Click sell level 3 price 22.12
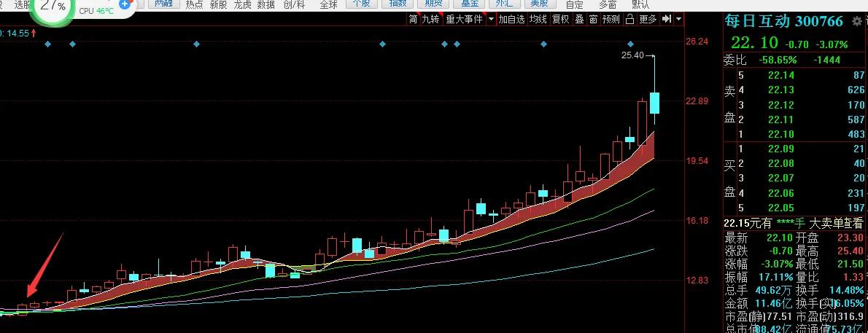Viewport: 868px width, 333px height. tap(780, 104)
